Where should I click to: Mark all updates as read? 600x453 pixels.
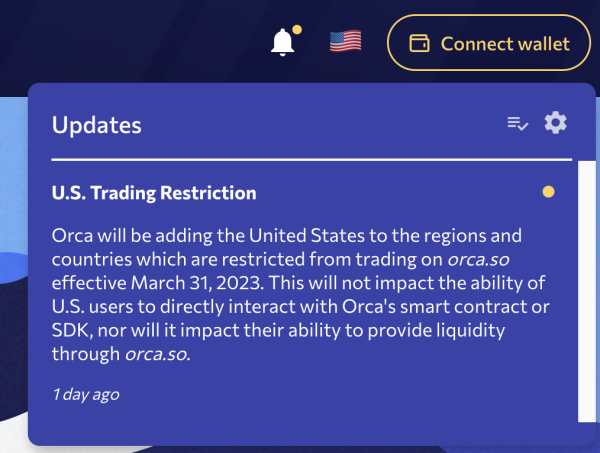517,123
